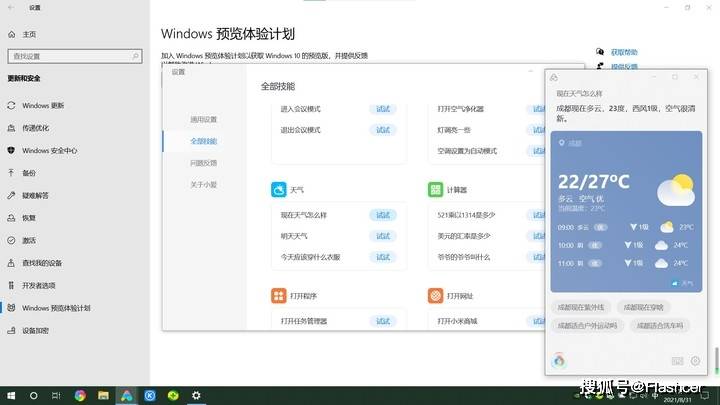The height and width of the screenshot is (405, 720).
Task: Click the 成都适合户外运动吗 suggestion chip
Action: point(587,326)
